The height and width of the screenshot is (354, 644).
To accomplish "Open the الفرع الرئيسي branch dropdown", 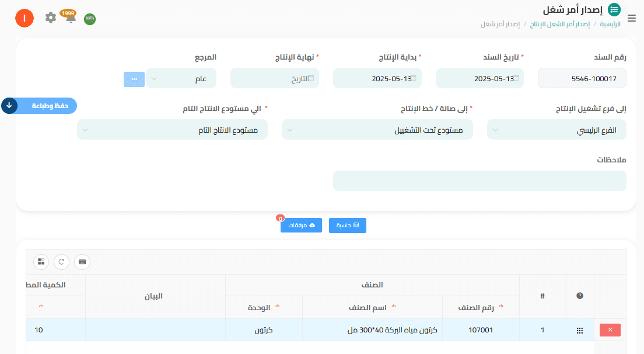I will tap(556, 130).
